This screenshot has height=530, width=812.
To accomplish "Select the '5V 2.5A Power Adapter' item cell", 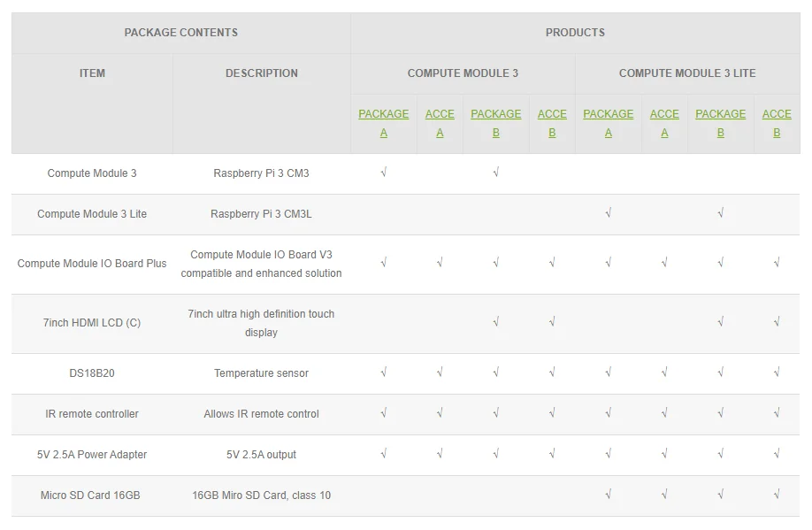I will pos(92,455).
